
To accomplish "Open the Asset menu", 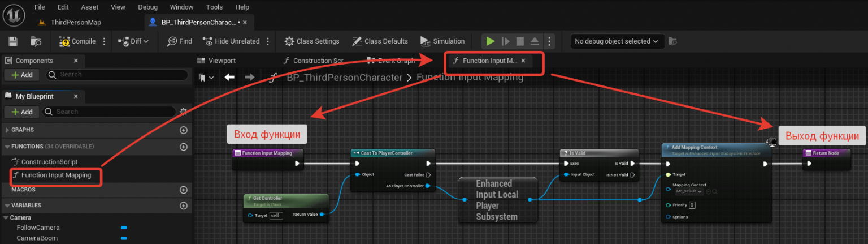I will pyautogui.click(x=90, y=7).
